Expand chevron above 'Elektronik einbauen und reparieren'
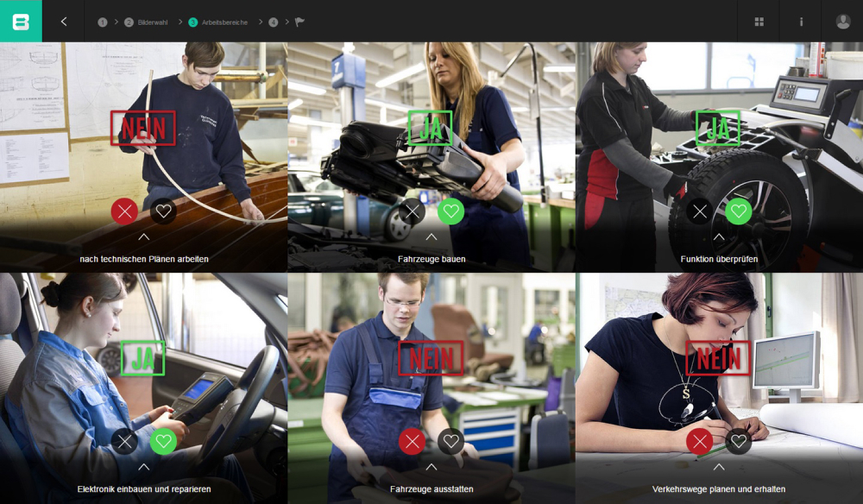 144,467
